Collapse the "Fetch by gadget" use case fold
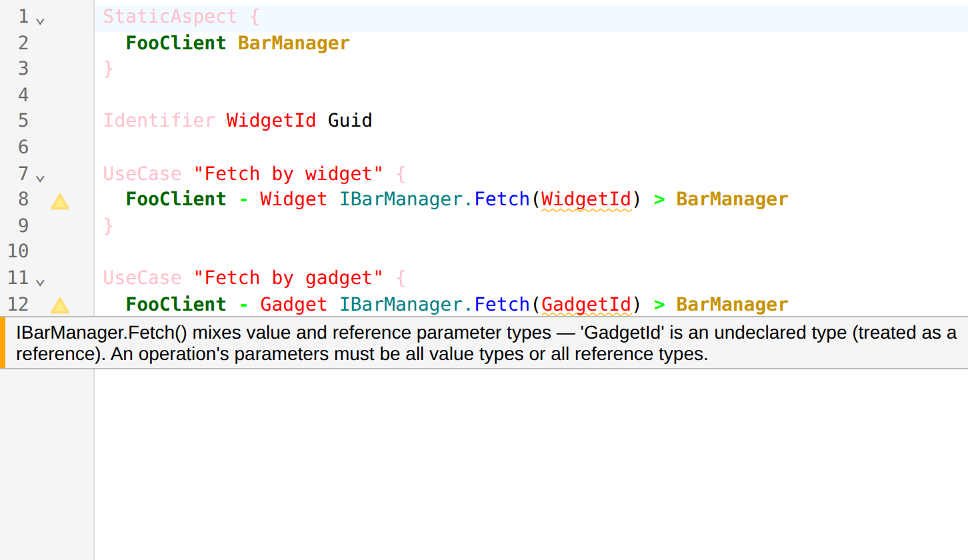Image resolution: width=968 pixels, height=560 pixels. (x=40, y=282)
